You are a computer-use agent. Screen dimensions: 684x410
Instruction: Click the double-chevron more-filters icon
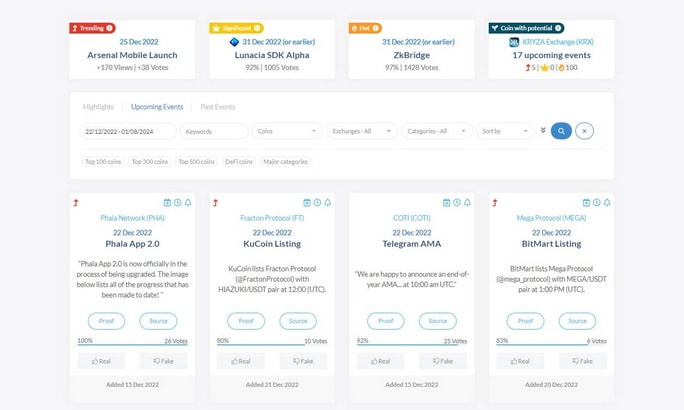pyautogui.click(x=543, y=130)
